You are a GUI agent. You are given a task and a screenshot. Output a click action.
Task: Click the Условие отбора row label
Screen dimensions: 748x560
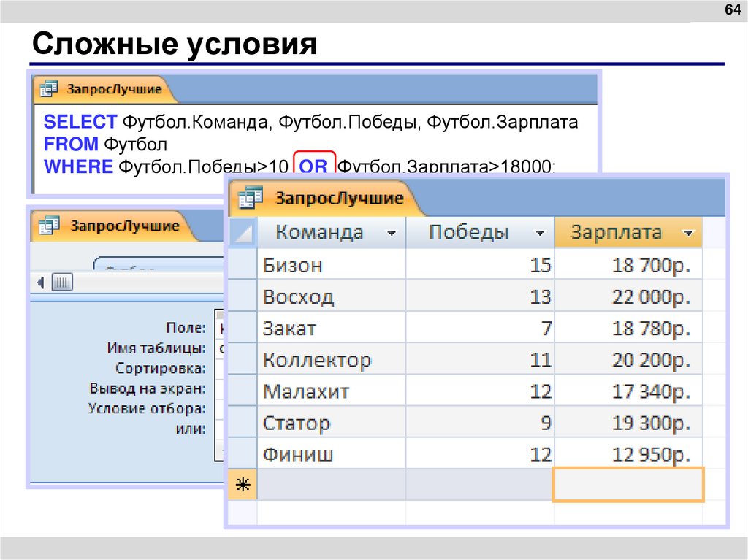click(164, 408)
